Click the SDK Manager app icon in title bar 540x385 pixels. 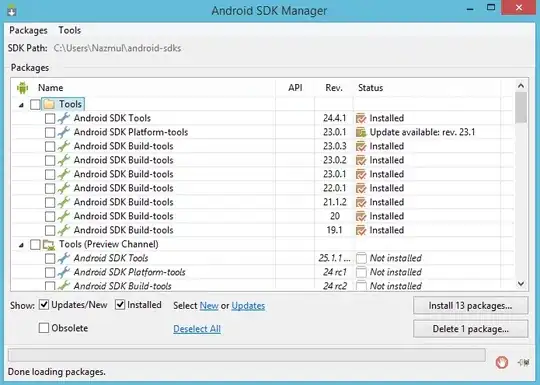click(11, 10)
